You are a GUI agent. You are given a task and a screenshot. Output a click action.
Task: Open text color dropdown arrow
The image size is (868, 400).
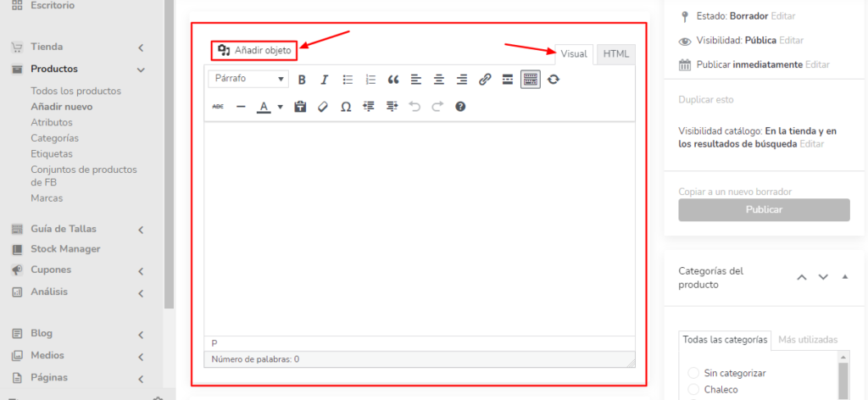point(280,107)
